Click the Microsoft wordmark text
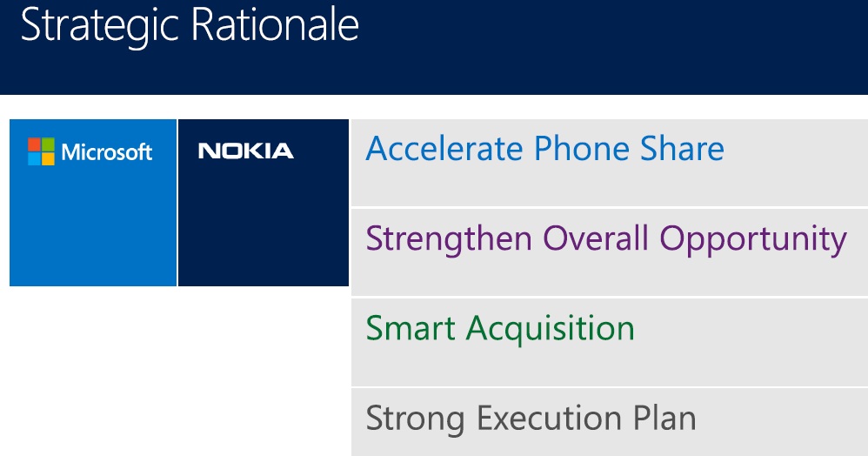 106,152
